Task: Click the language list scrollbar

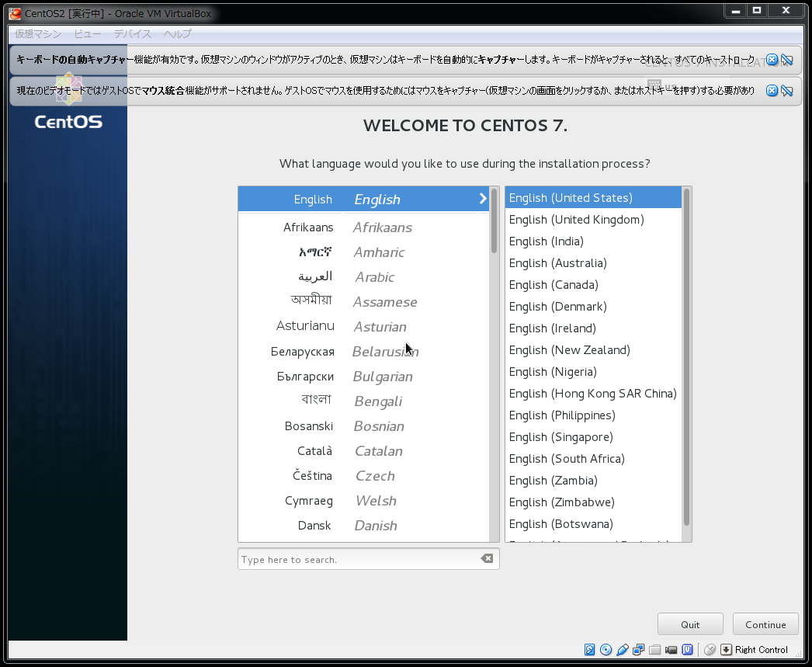Action: point(494,221)
